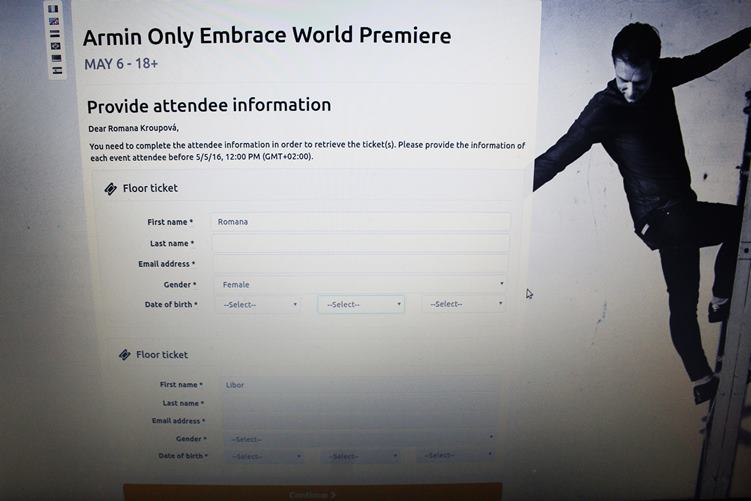The height and width of the screenshot is (501, 751).
Task: Click the First name field containing Libor
Action: tap(360, 385)
